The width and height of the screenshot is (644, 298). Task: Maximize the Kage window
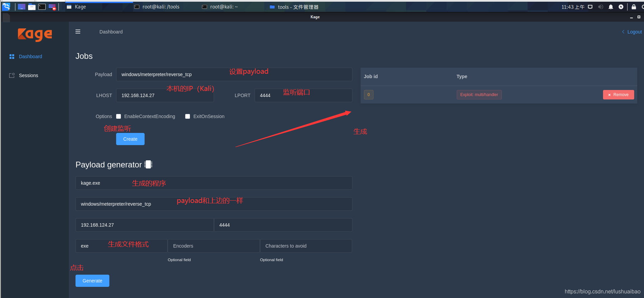click(x=639, y=17)
